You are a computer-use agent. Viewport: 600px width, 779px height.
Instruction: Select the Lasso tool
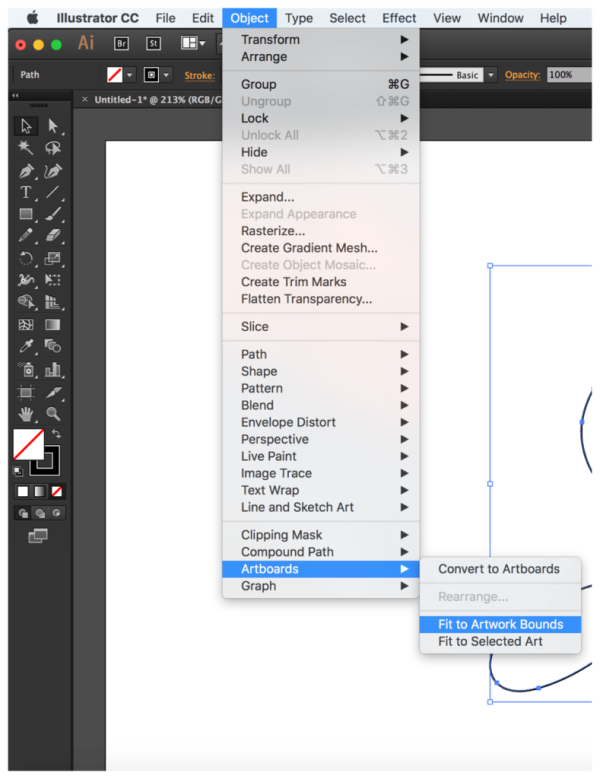tap(53, 148)
